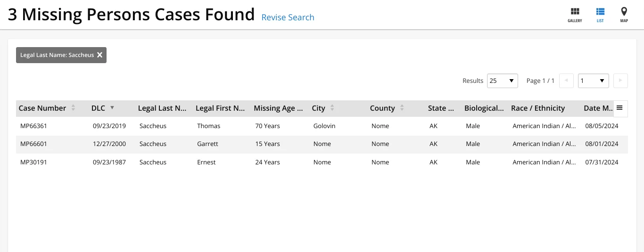The width and height of the screenshot is (644, 252).
Task: Open the Results per page dropdown
Action: (x=503, y=81)
